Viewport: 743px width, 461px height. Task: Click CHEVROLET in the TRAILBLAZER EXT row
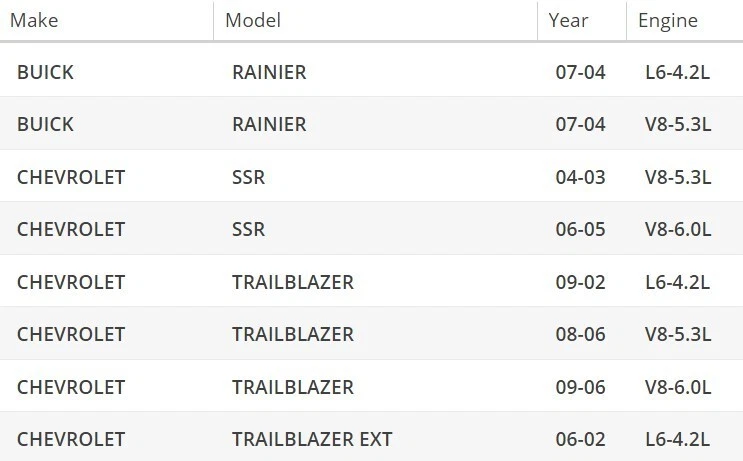click(71, 438)
